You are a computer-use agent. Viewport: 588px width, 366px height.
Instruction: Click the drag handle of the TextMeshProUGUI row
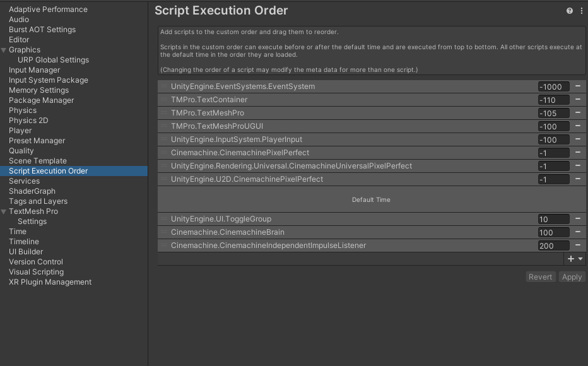[164, 126]
